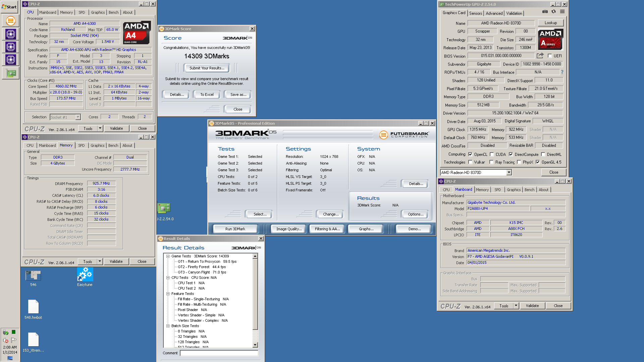Click the green grid tray icon
644x362 pixels.
[14, 332]
